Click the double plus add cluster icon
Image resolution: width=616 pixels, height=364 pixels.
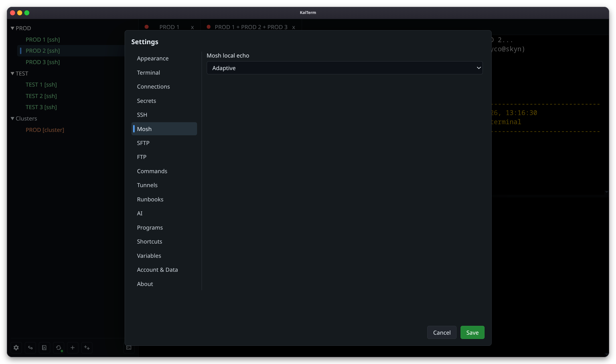click(x=87, y=347)
